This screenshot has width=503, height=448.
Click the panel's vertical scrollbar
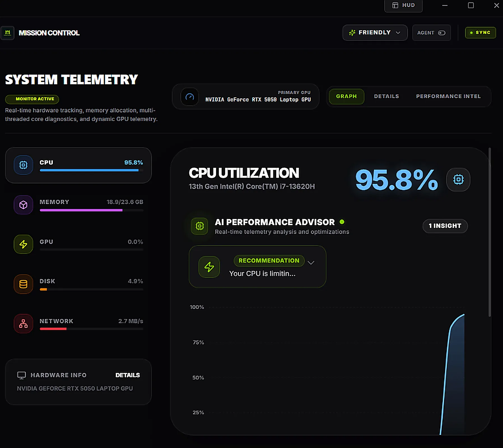point(490,232)
